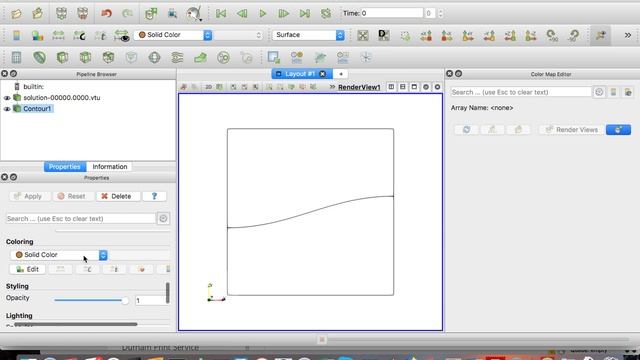The height and width of the screenshot is (360, 640).
Task: Click the Delete button
Action: (118, 196)
